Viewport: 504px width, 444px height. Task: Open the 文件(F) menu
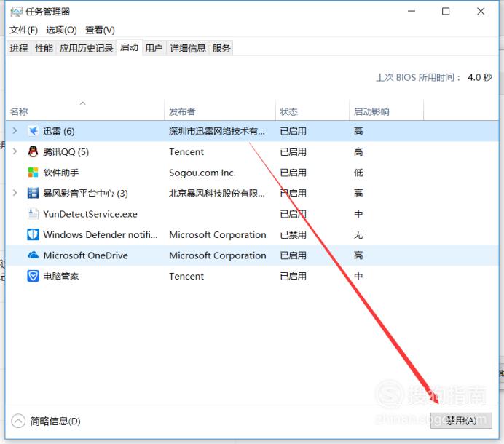click(x=23, y=30)
